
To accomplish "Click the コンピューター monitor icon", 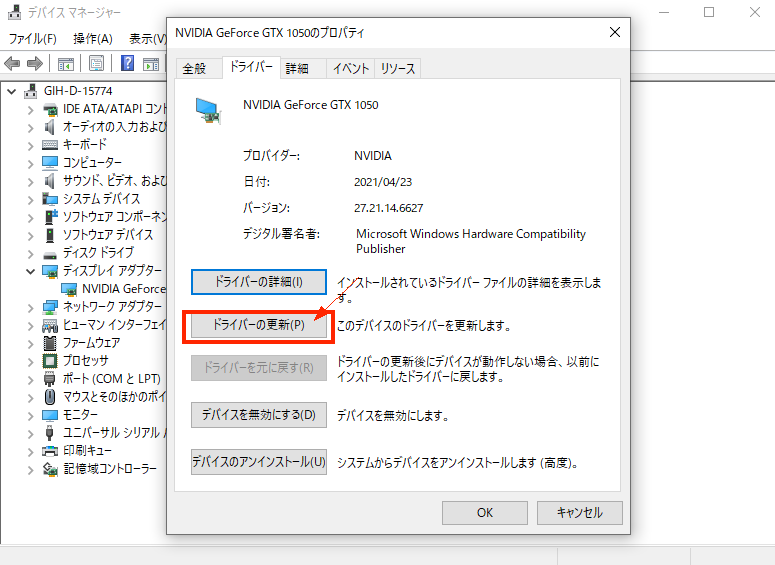I will (x=50, y=163).
